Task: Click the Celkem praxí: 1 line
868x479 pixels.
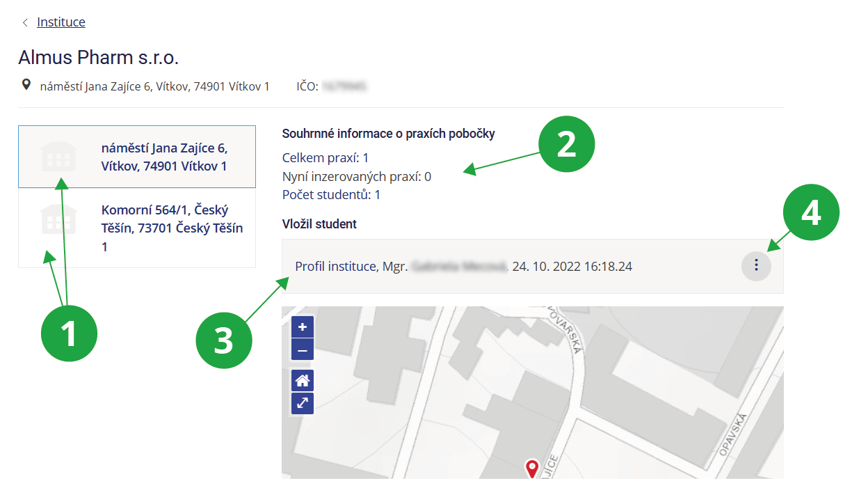Action: 325,158
